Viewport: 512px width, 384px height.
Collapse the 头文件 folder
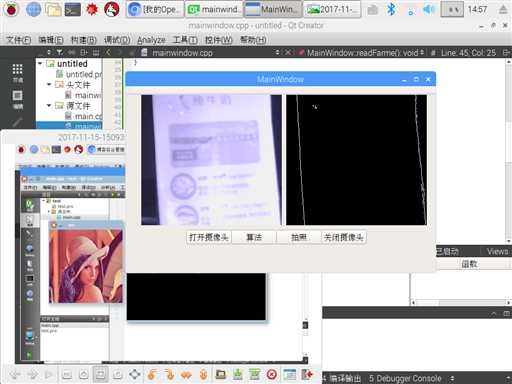(49, 84)
